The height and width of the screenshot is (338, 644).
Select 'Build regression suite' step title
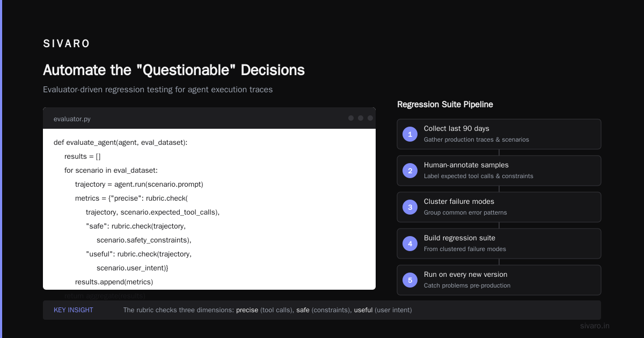point(459,238)
